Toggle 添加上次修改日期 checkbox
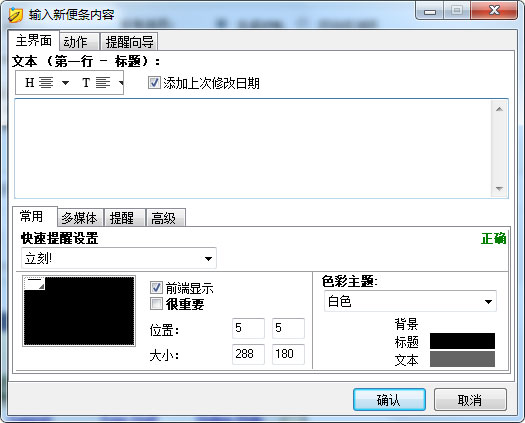 click(x=154, y=83)
